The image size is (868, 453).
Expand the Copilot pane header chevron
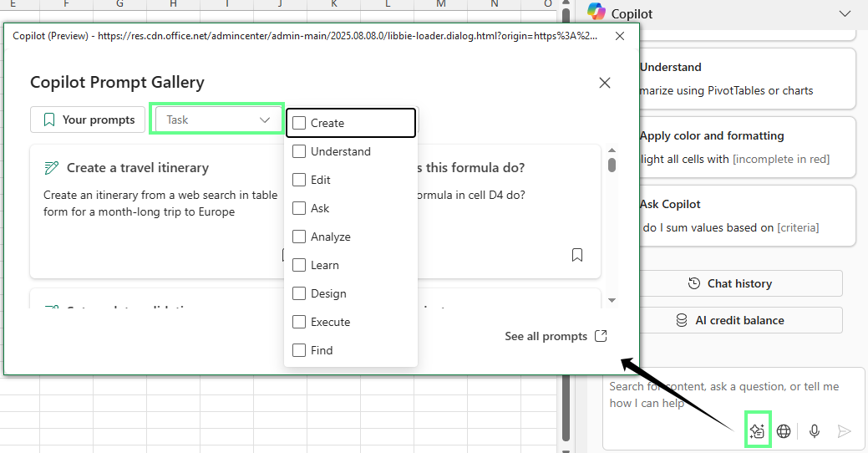pyautogui.click(x=844, y=13)
